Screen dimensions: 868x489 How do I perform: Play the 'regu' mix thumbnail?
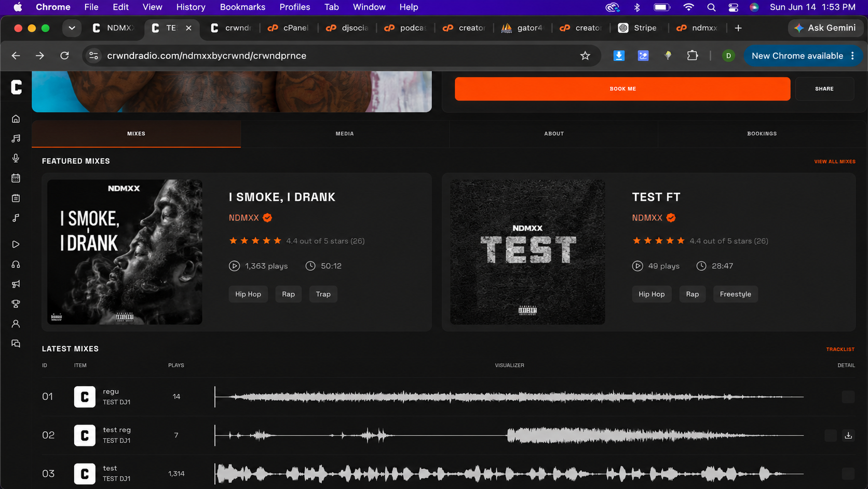tap(85, 397)
